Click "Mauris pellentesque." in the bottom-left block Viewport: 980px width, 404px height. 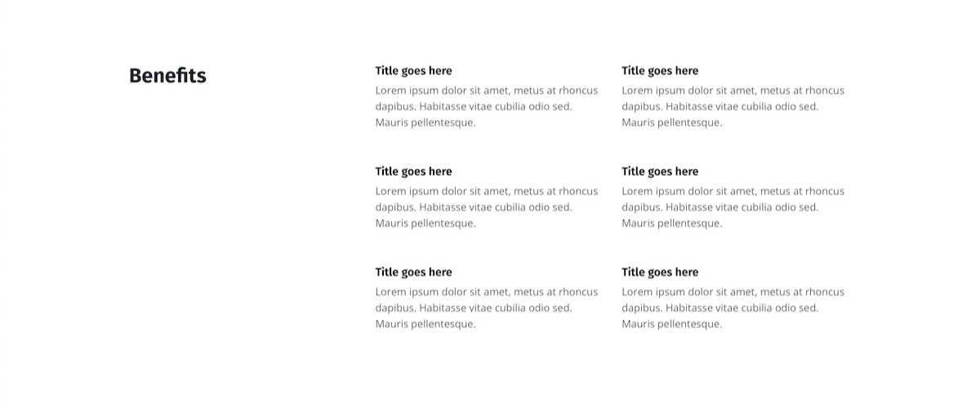click(x=425, y=324)
